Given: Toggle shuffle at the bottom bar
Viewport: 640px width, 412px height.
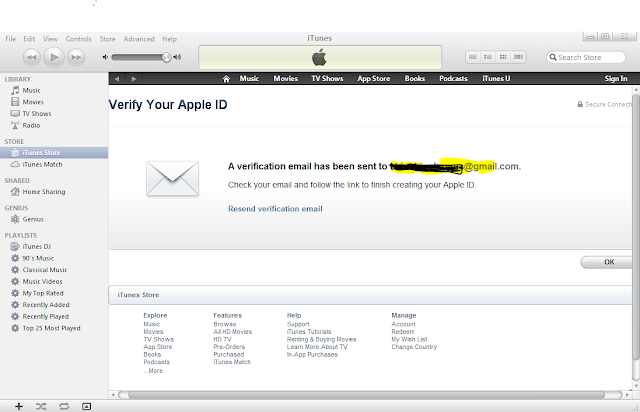Looking at the screenshot, I should click(41, 406).
